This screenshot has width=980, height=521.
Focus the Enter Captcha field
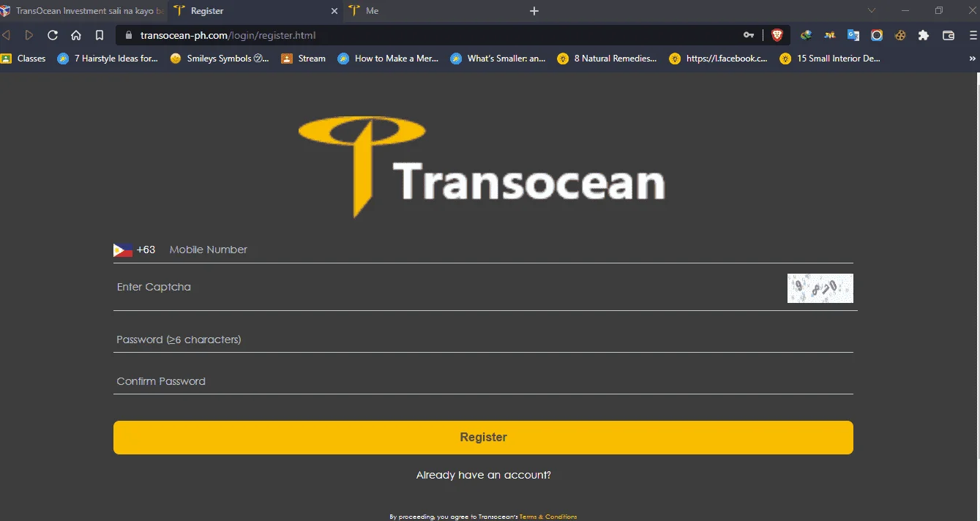click(x=448, y=288)
